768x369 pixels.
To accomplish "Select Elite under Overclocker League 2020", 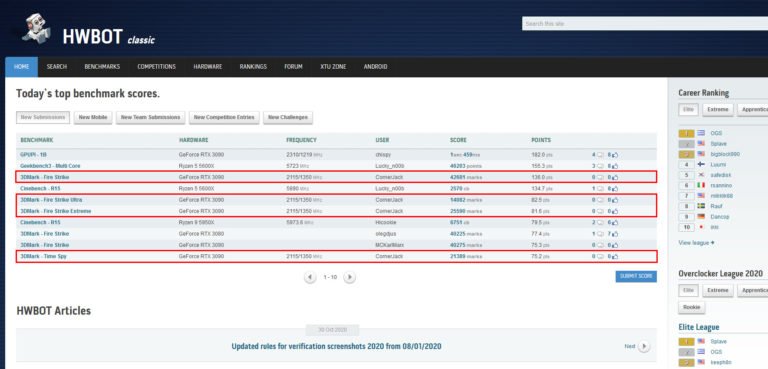I will pyautogui.click(x=688, y=291).
